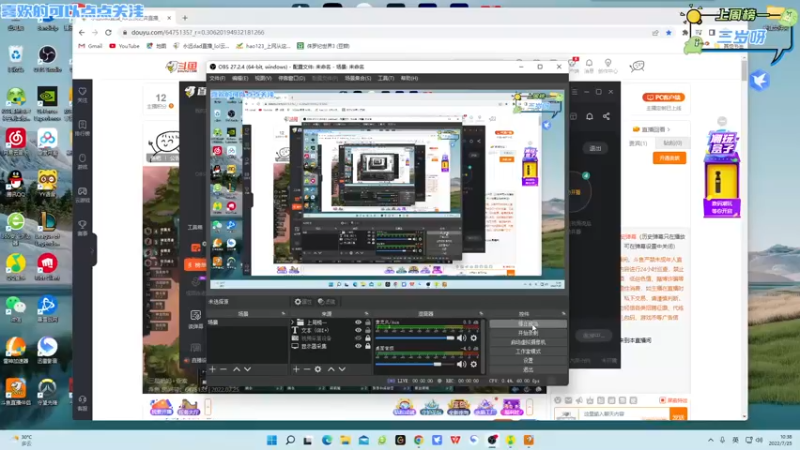800x450 pixels.
Task: Mute the 麦克风/Aux channel speaker
Action: [462, 338]
